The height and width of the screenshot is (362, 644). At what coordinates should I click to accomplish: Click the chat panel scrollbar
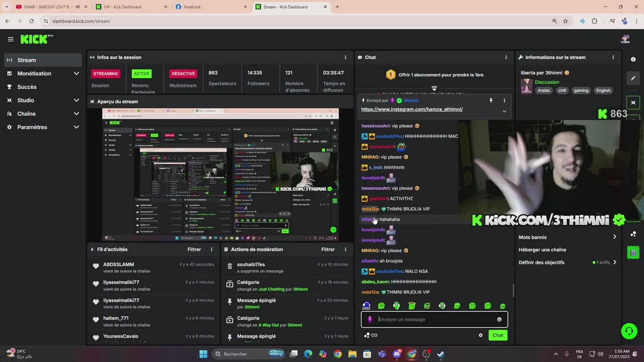point(513,291)
